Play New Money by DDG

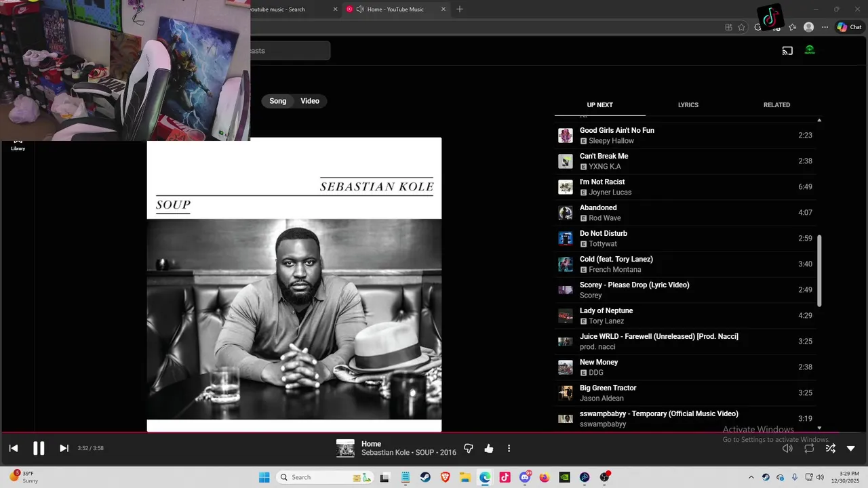tap(685, 367)
